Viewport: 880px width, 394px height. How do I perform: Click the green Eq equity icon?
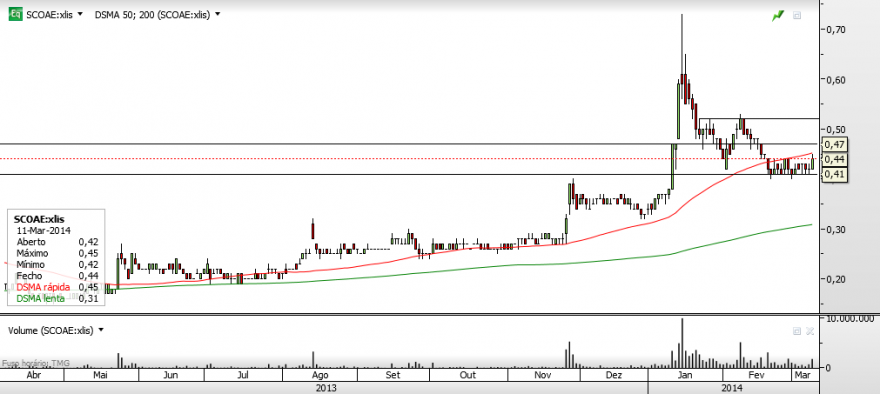tap(16, 15)
